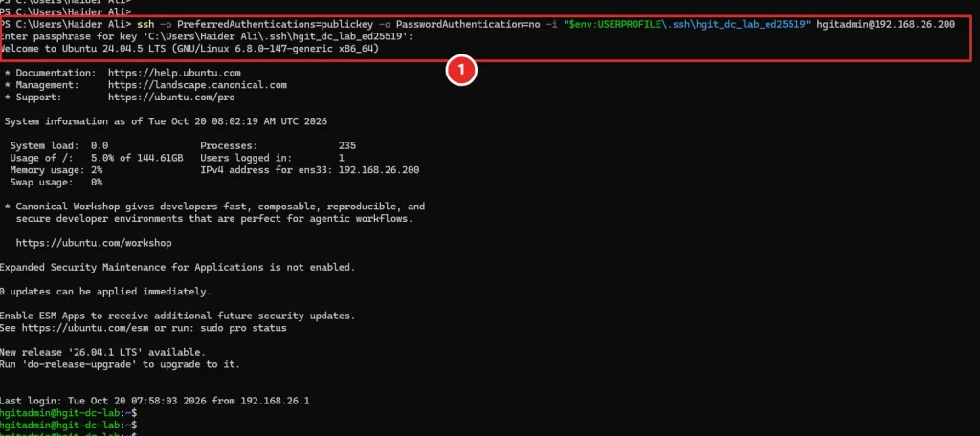Click the quoted key path with $env:USERPROFILE
This screenshot has width=980, height=436.
click(x=687, y=24)
